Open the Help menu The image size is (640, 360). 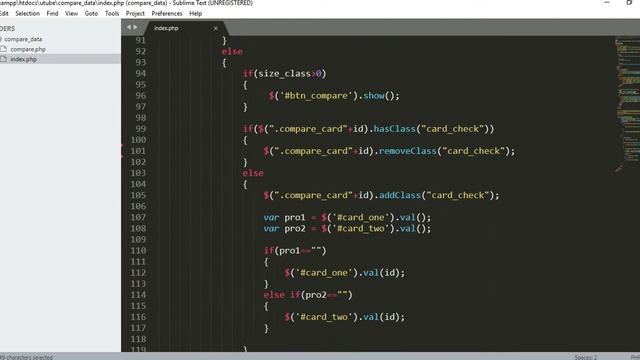coord(196,13)
